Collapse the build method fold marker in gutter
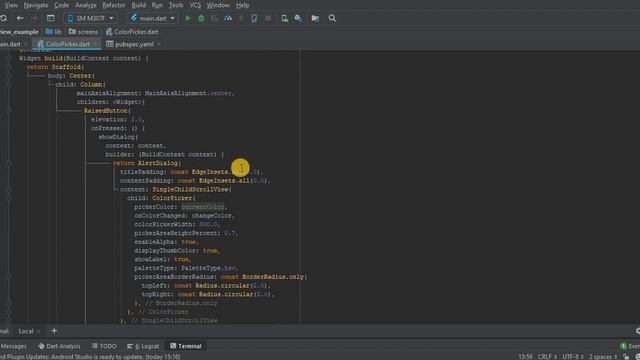The image size is (640, 360). click(x=9, y=58)
